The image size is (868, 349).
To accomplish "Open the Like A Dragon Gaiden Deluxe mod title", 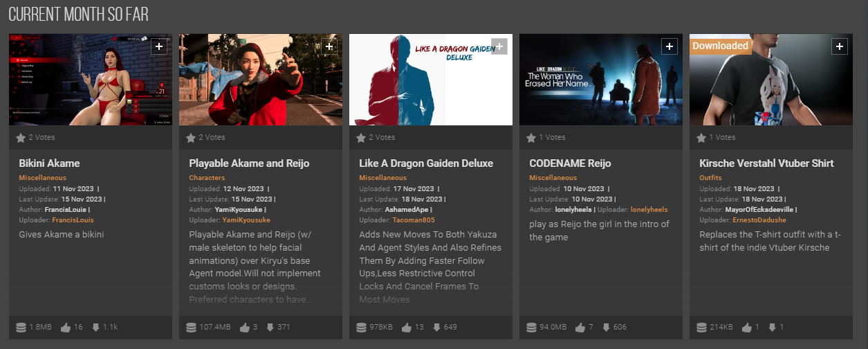I will 426,163.
